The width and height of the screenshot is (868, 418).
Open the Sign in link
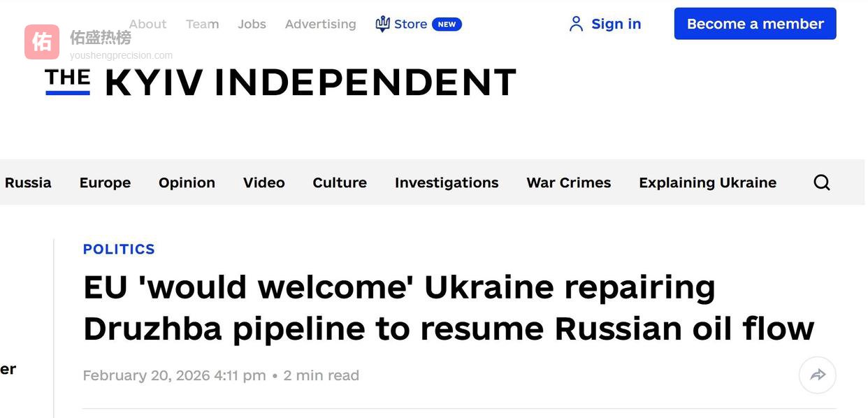(616, 24)
